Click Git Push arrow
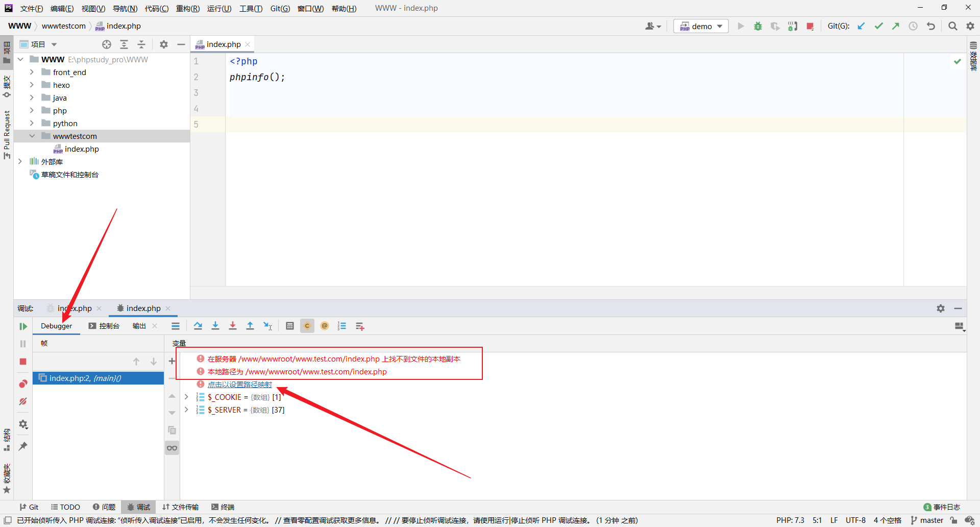 click(896, 26)
